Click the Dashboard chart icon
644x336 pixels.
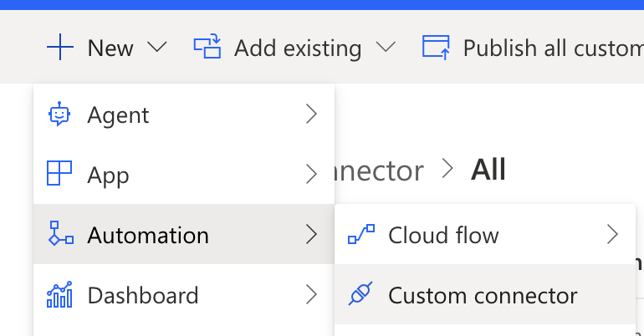point(59,294)
